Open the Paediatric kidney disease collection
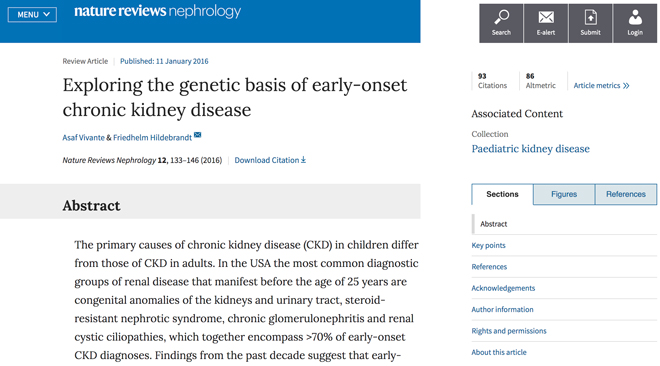 tap(530, 149)
